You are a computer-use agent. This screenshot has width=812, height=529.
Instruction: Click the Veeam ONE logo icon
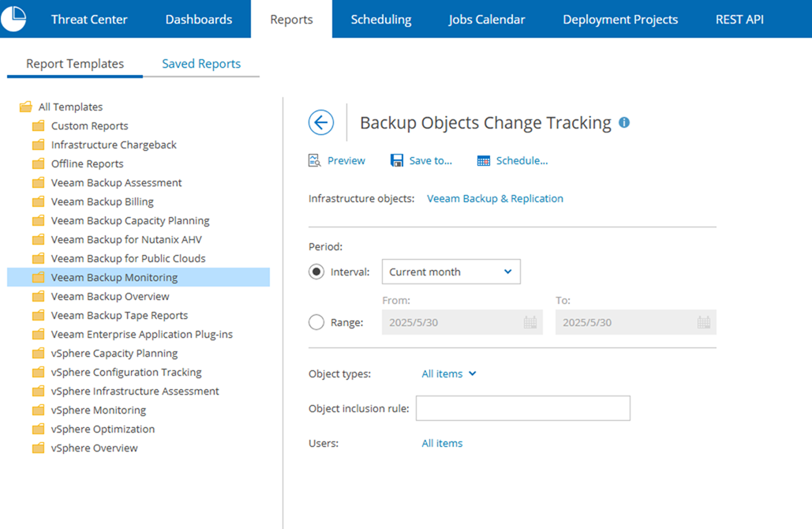(14, 18)
